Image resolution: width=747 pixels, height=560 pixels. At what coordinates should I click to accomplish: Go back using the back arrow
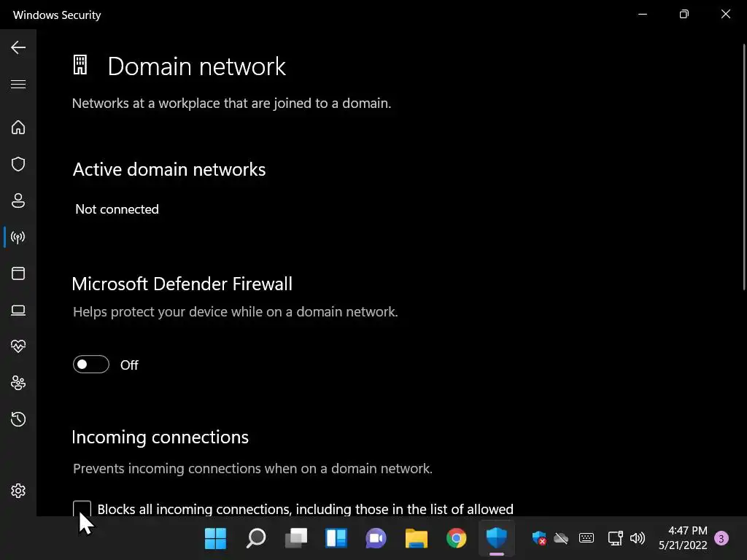point(18,47)
